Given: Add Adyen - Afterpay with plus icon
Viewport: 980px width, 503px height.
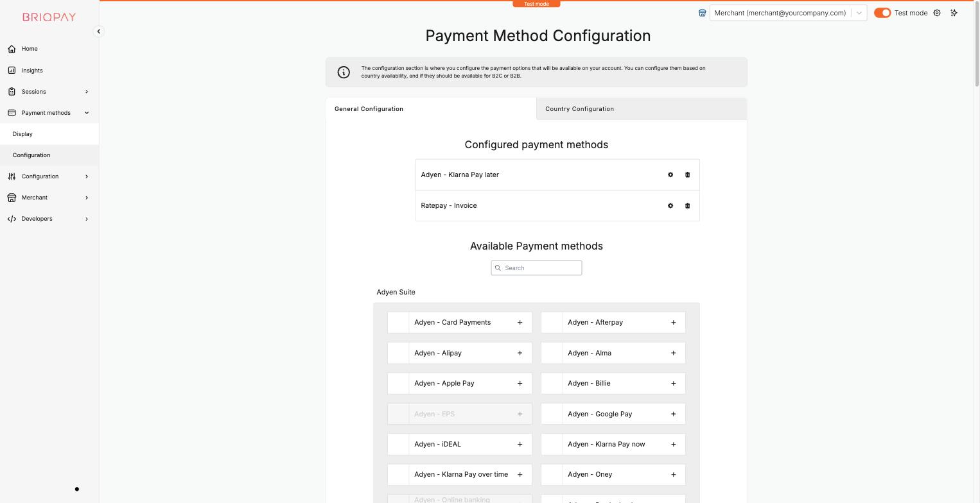Looking at the screenshot, I should point(674,323).
